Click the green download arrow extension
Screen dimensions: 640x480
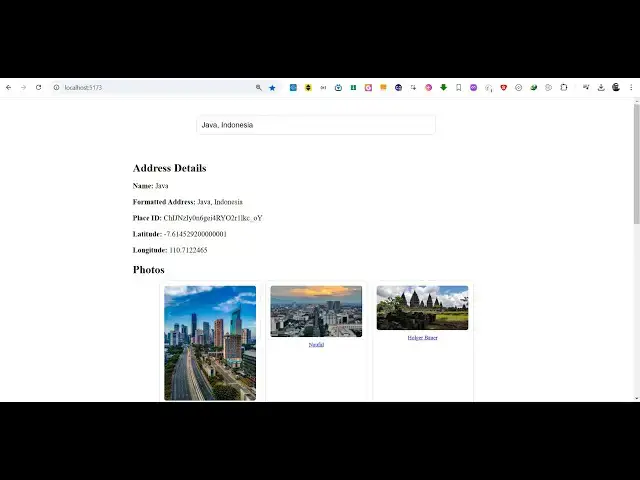[443, 87]
